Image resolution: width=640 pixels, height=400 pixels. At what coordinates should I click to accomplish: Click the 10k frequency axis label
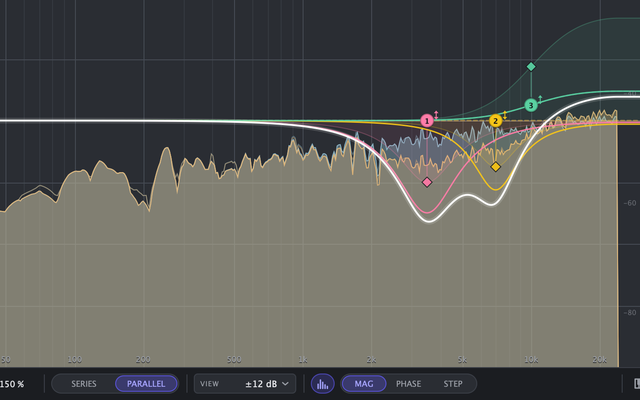[531, 360]
